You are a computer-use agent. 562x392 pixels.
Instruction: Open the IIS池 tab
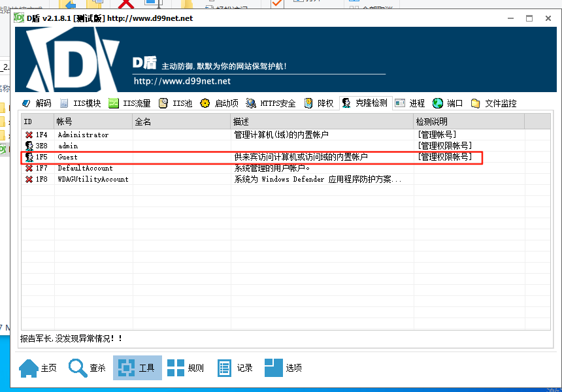pos(176,104)
